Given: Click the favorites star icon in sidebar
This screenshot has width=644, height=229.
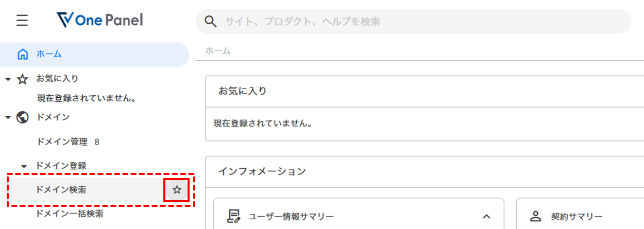Looking at the screenshot, I should [23, 79].
